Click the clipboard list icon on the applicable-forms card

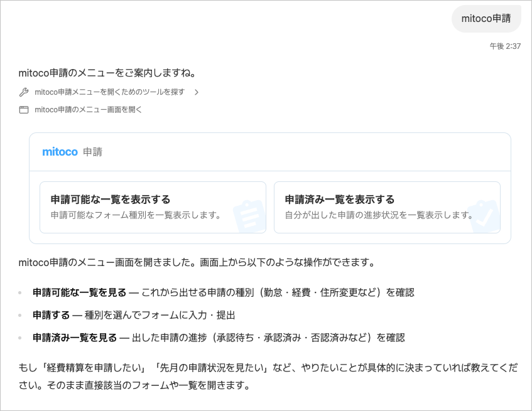(x=249, y=217)
